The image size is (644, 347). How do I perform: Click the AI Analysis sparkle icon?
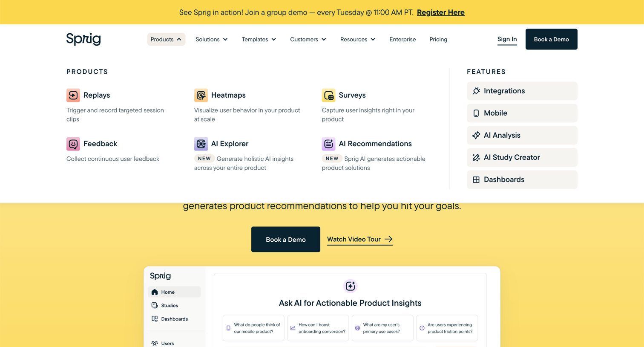click(x=476, y=135)
